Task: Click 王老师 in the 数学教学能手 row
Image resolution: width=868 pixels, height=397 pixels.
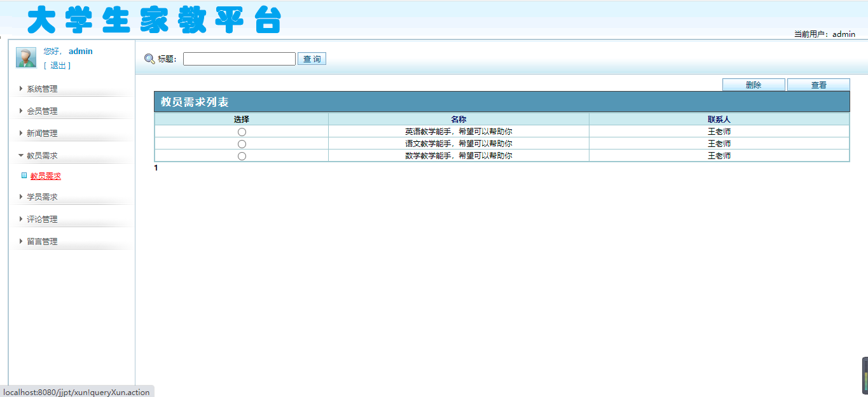Action: pos(719,156)
